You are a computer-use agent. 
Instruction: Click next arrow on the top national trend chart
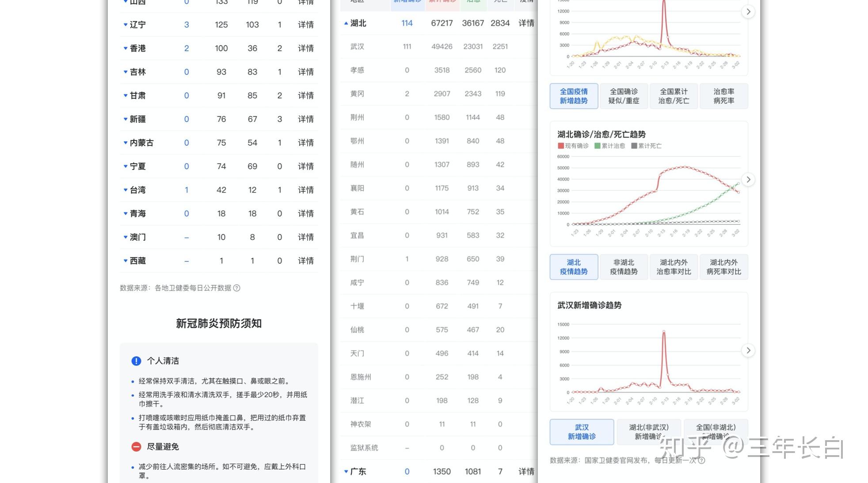(x=748, y=11)
